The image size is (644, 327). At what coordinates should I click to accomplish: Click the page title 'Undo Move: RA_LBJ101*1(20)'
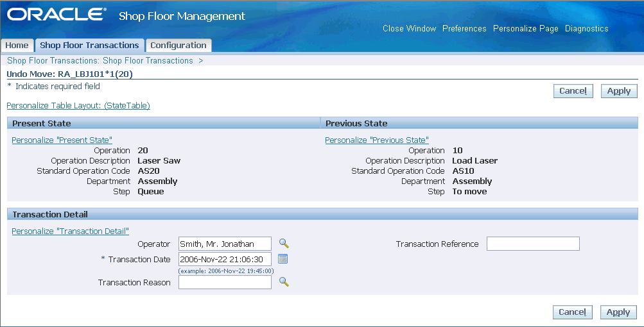tap(70, 74)
